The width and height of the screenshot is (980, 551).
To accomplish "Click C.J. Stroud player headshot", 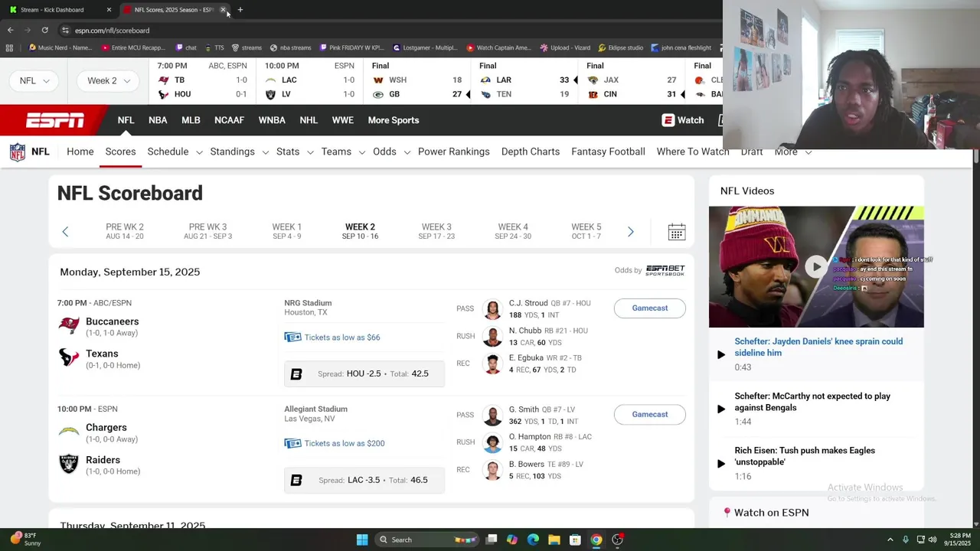I will tap(492, 309).
